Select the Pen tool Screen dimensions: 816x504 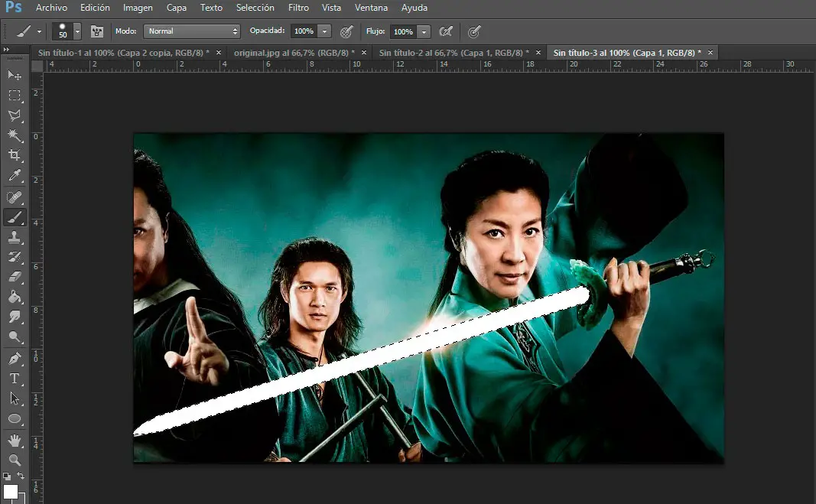tap(15, 359)
